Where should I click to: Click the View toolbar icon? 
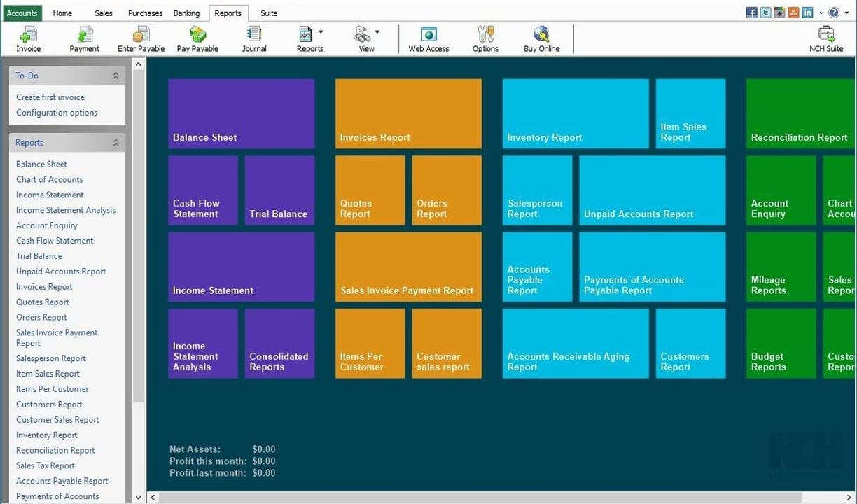pos(362,34)
